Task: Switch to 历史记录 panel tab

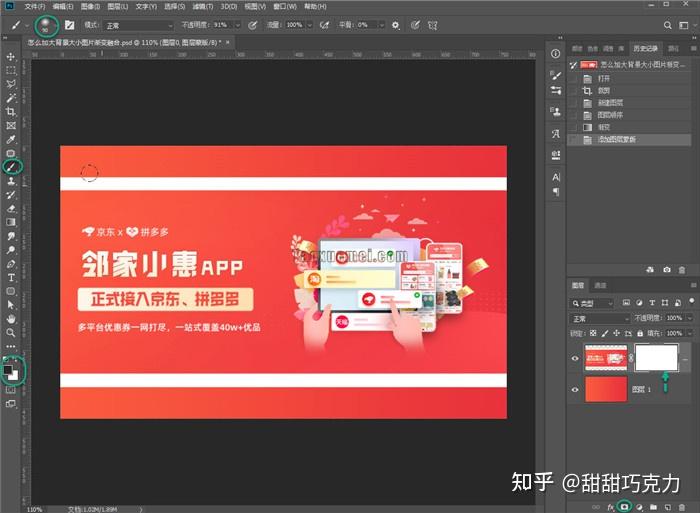Action: [x=645, y=48]
